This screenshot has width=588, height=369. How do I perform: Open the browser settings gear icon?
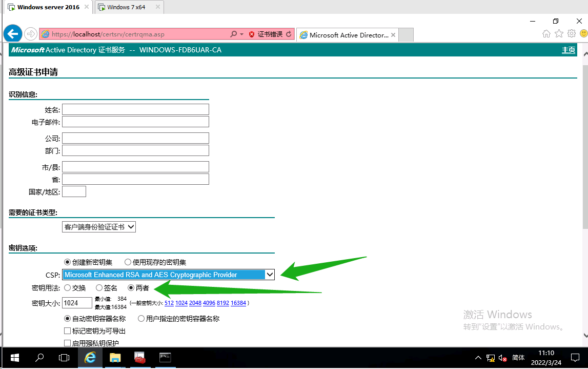point(572,34)
